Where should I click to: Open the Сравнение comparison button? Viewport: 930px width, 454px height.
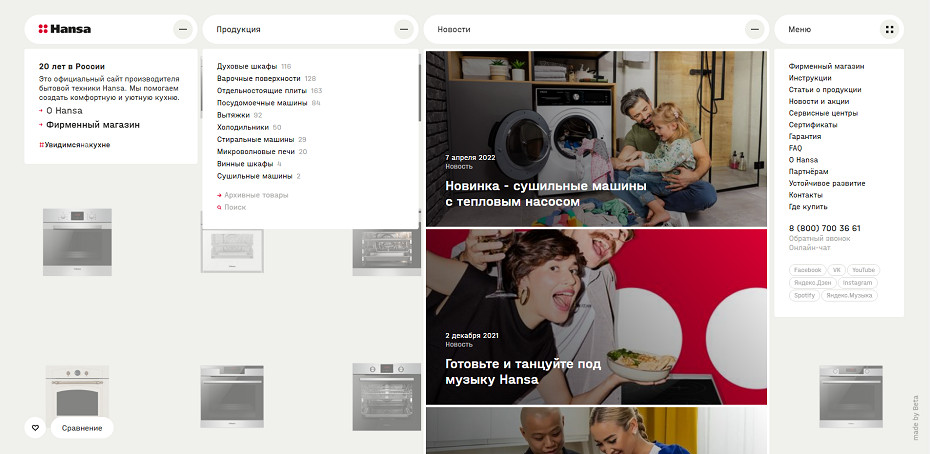(x=81, y=428)
